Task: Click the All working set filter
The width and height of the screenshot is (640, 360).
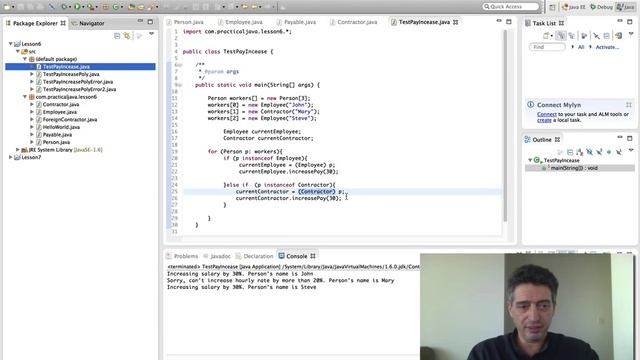Action: [x=581, y=47]
